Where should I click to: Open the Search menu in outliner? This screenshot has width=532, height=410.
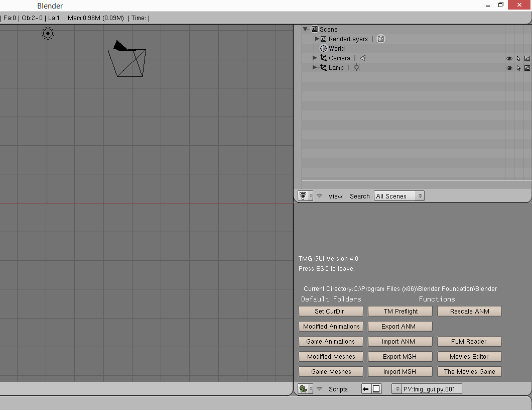click(360, 196)
